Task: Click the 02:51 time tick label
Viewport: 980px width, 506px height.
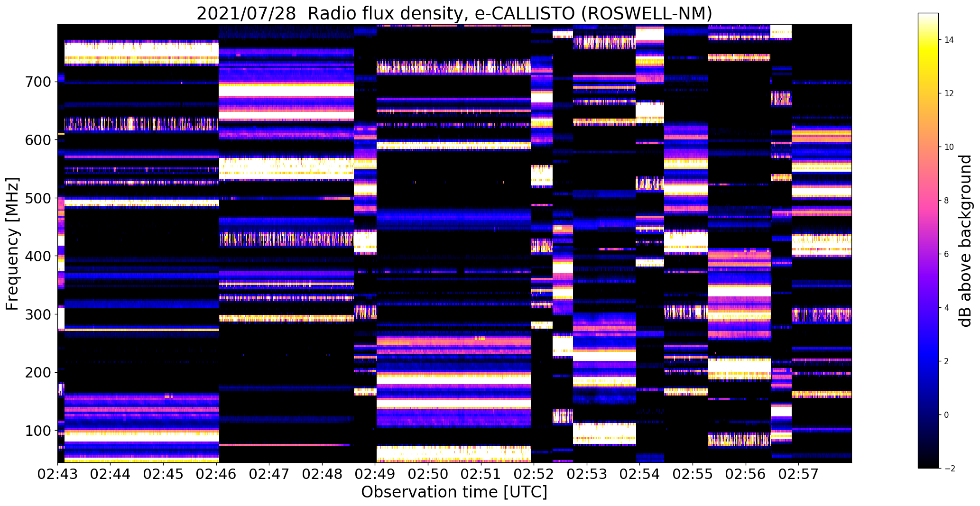Action: point(481,474)
